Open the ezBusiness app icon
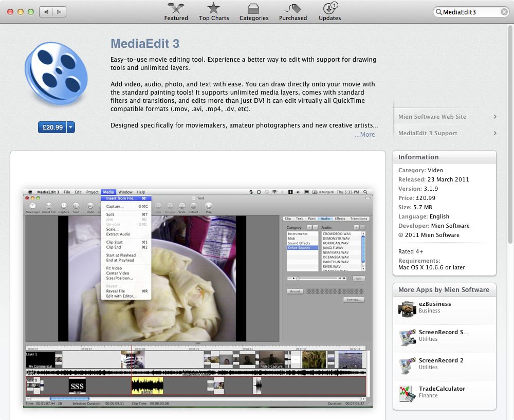The width and height of the screenshot is (514, 420). [x=407, y=309]
